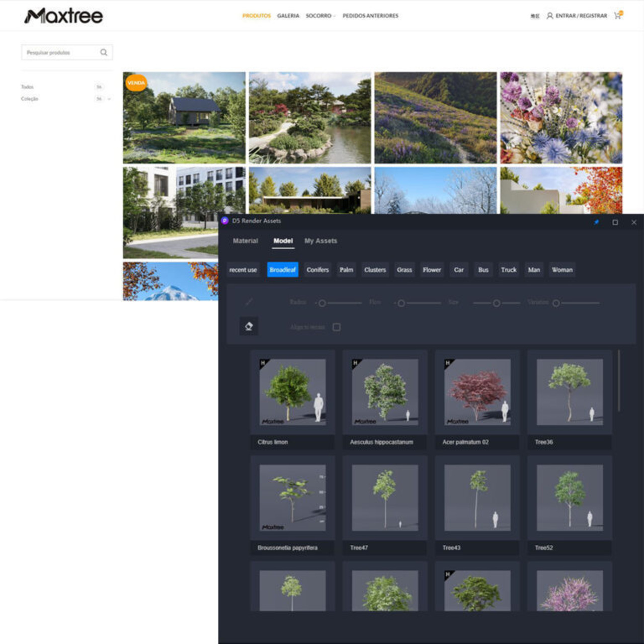Adjust the Radius slider handle

(322, 303)
